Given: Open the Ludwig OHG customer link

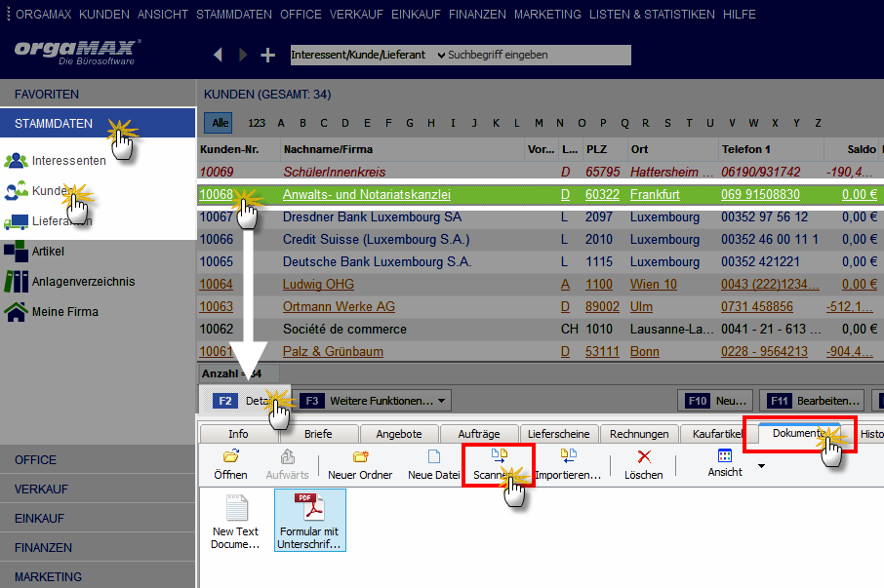Looking at the screenshot, I should point(318,285).
